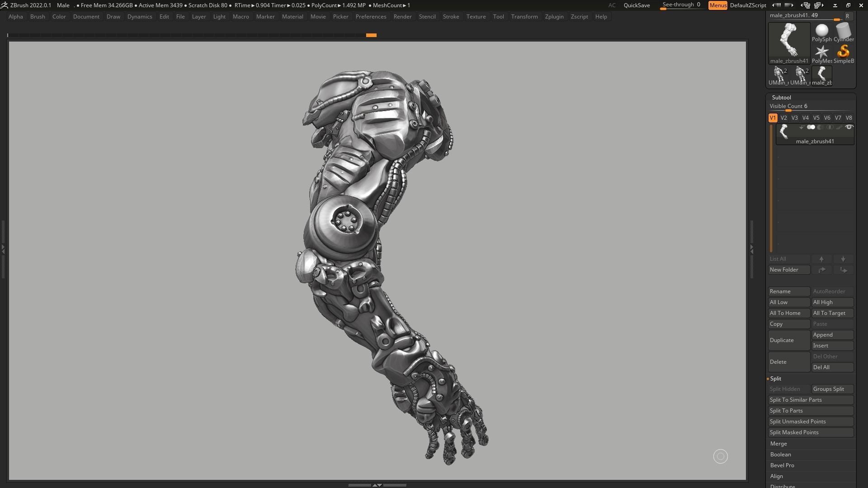This screenshot has width=868, height=488.
Task: Click the move-to-bottom bent arrow icon
Action: [843, 270]
